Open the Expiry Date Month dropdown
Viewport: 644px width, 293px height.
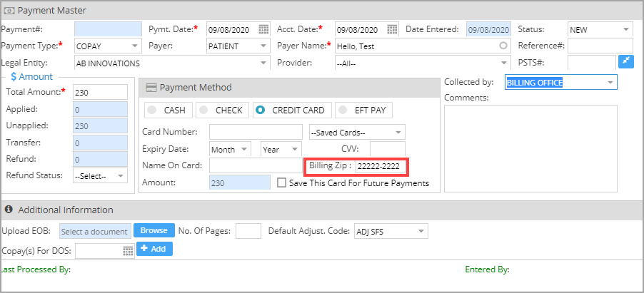[230, 150]
